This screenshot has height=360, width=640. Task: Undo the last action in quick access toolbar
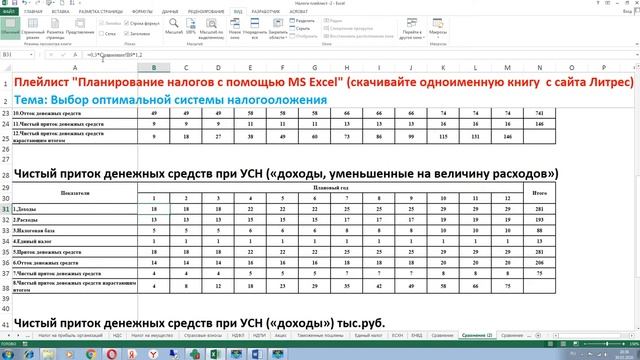(x=24, y=3)
